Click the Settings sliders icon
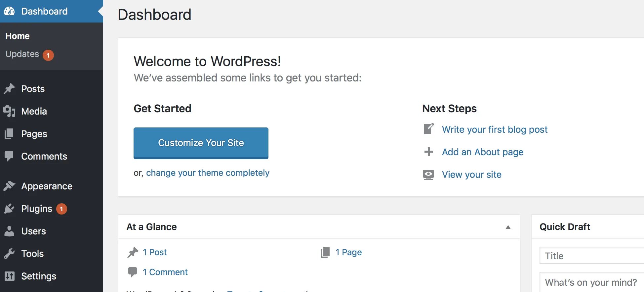This screenshot has width=644, height=292. [9, 276]
